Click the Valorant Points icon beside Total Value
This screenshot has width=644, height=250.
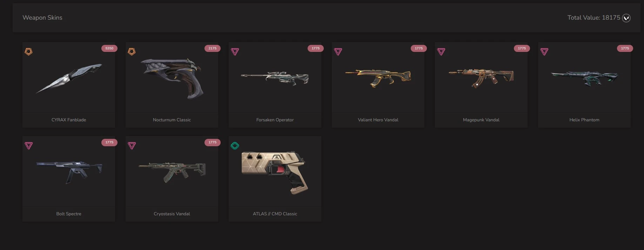[626, 18]
